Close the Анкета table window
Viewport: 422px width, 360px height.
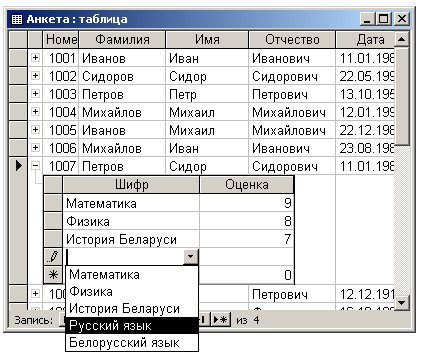coord(402,19)
